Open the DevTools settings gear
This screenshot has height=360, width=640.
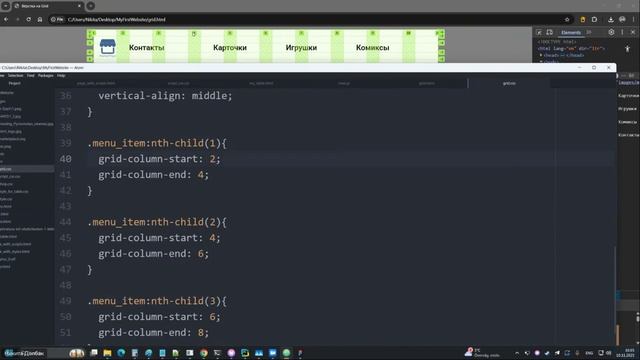pyautogui.click(x=611, y=32)
